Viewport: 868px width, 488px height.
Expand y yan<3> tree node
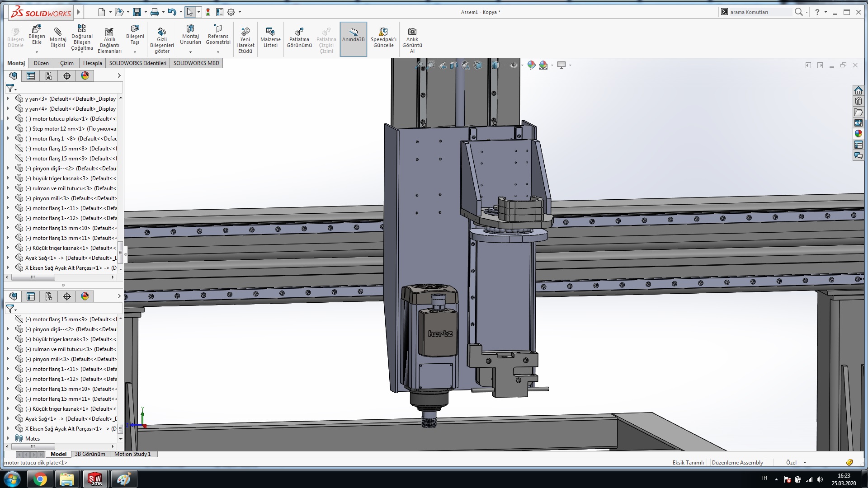[x=8, y=99]
